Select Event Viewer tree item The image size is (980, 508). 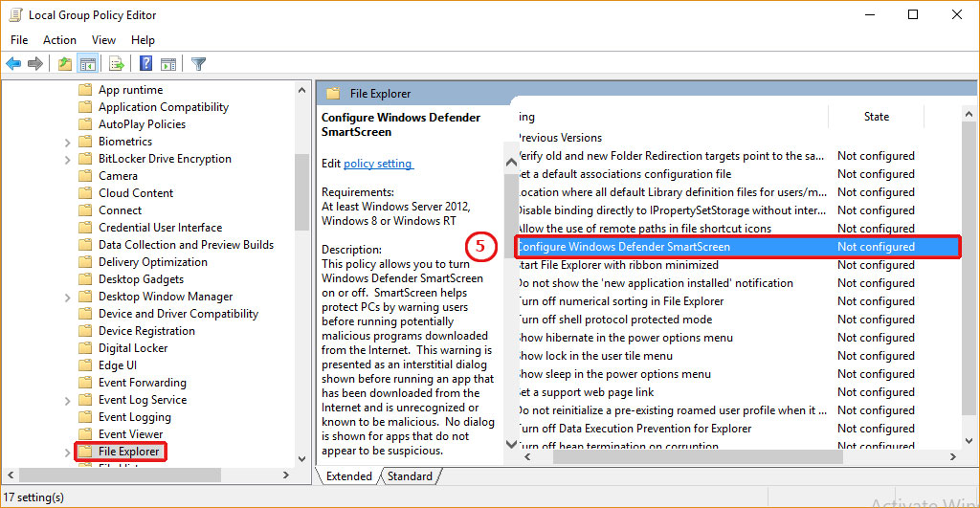[130, 434]
